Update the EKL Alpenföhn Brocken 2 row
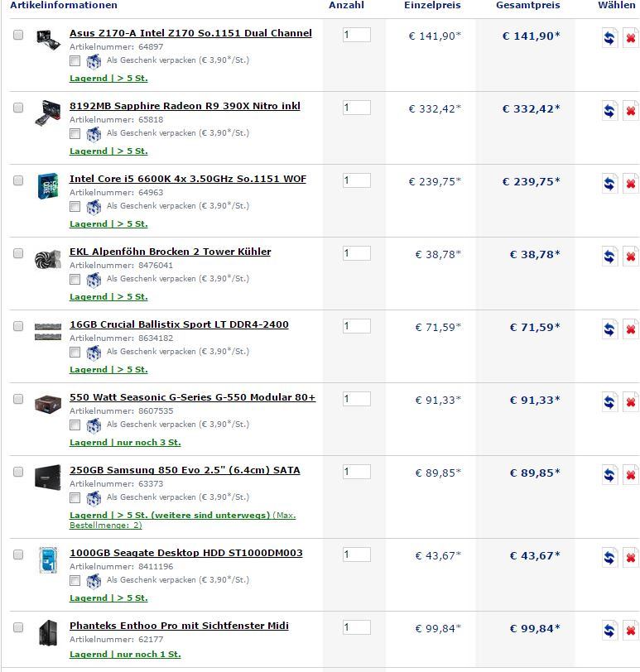This screenshot has height=672, width=640. [x=609, y=257]
